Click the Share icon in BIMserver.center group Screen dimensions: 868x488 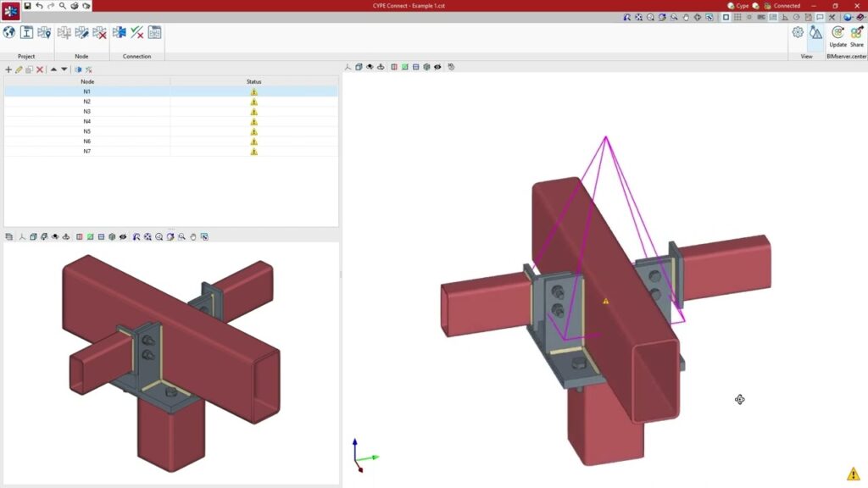[857, 36]
